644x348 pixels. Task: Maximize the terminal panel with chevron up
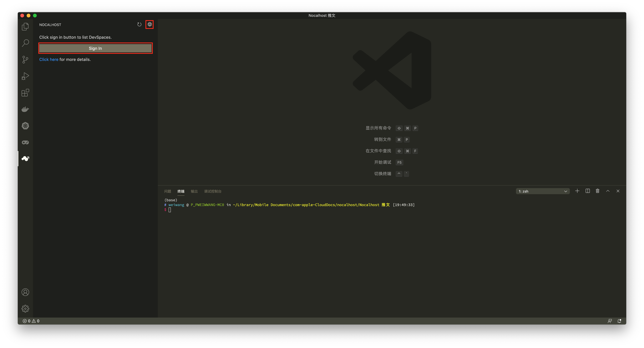click(x=608, y=191)
